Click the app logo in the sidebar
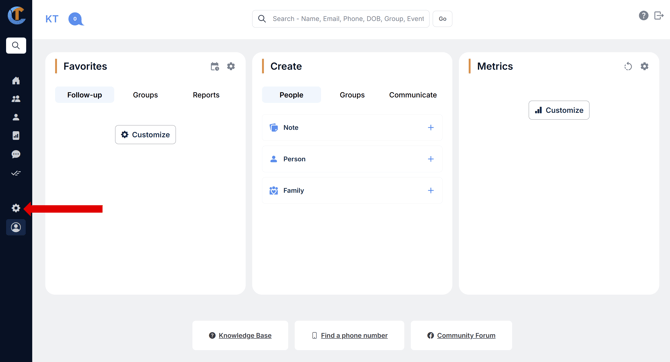 coord(16,15)
